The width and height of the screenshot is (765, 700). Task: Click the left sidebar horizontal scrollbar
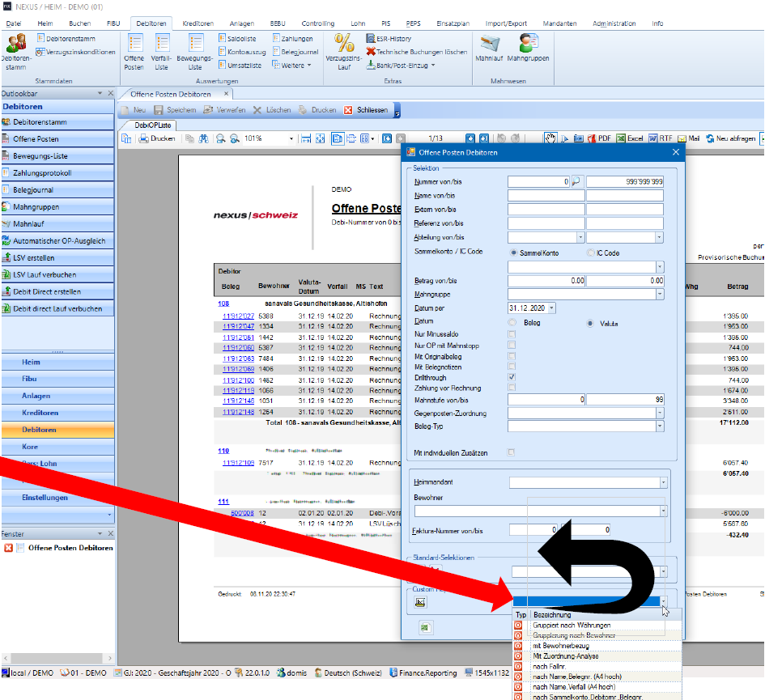click(57, 658)
